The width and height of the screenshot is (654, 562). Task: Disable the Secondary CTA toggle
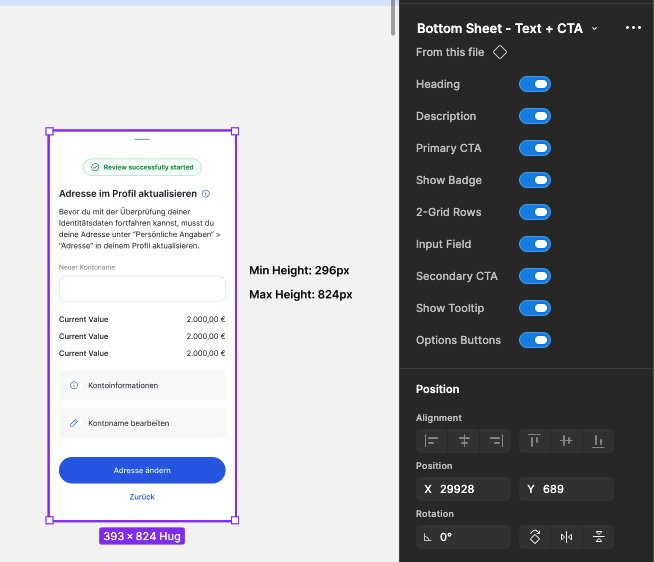535,276
